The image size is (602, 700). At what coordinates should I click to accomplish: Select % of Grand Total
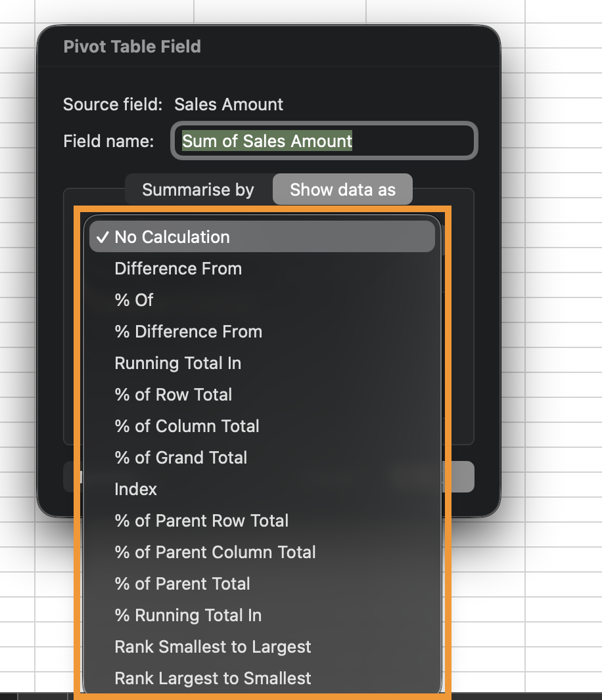click(181, 458)
